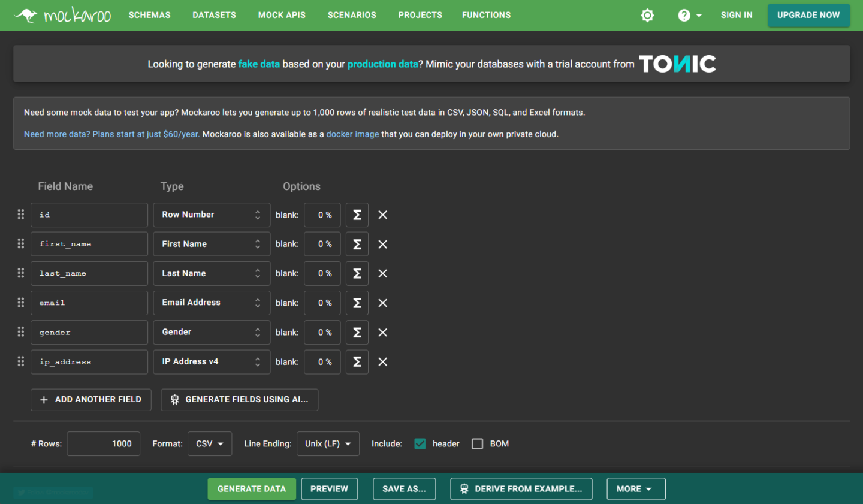Click the sigma formula icon for id
The width and height of the screenshot is (863, 504).
pyautogui.click(x=357, y=215)
